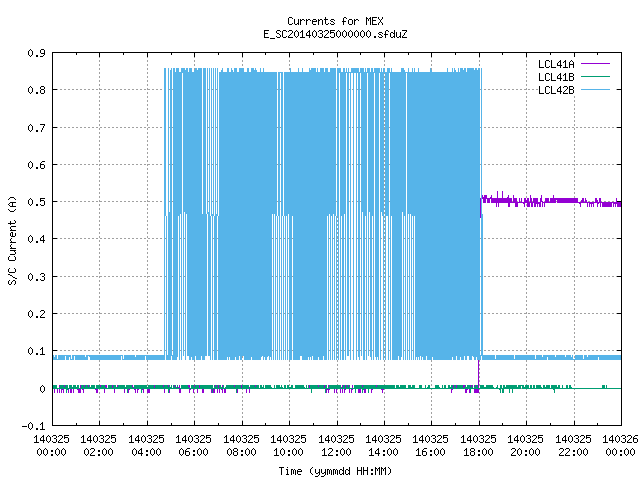The image size is (640, 480).
Task: Select the filename E_SC20140325000000.sfduZ
Action: coord(335,34)
